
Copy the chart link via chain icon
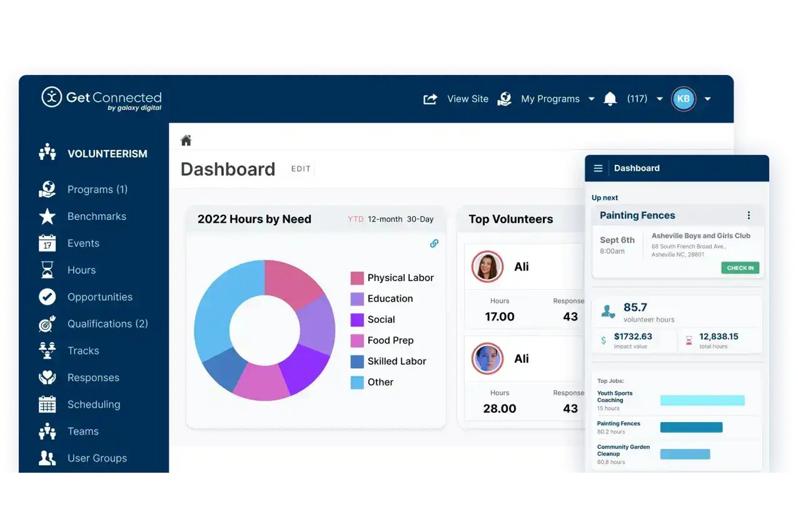point(434,244)
